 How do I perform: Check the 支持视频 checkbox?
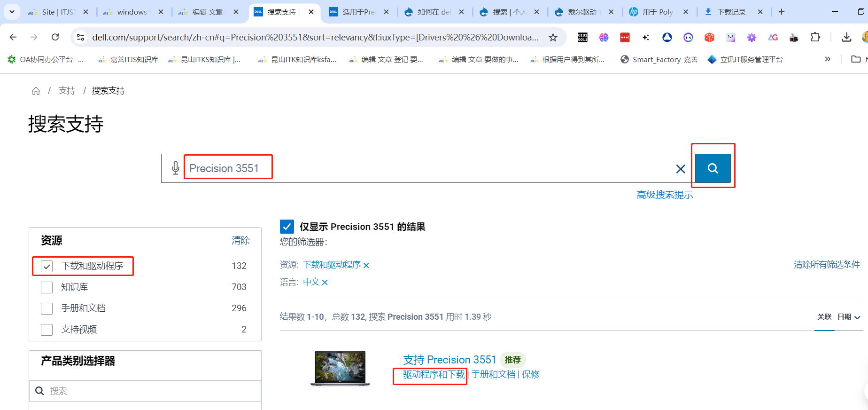pyautogui.click(x=46, y=330)
